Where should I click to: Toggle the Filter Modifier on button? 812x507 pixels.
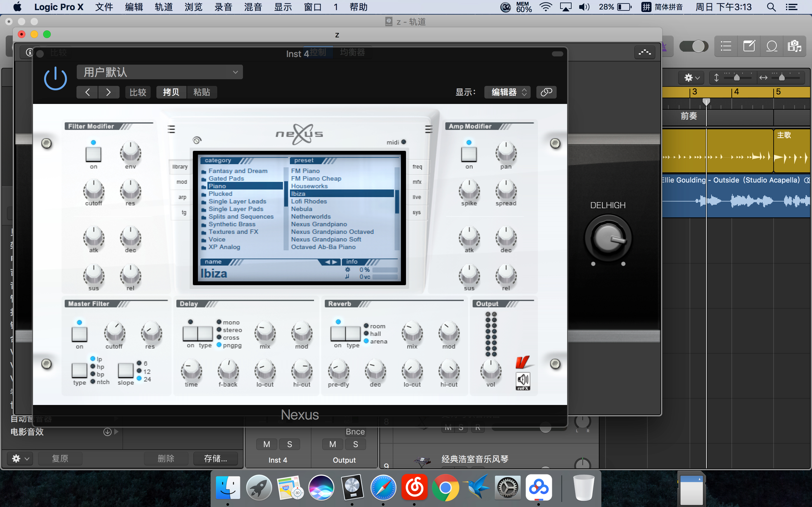coord(94,154)
